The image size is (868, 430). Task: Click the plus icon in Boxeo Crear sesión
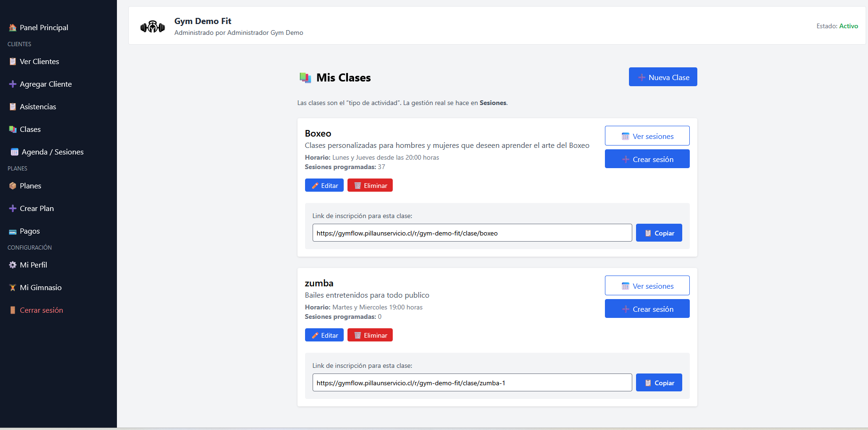626,160
